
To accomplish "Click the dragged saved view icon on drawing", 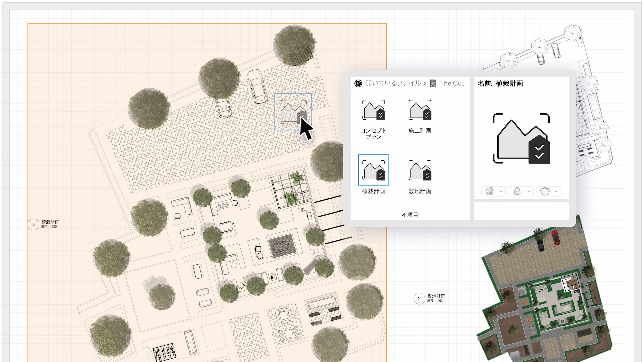I will pos(293,112).
